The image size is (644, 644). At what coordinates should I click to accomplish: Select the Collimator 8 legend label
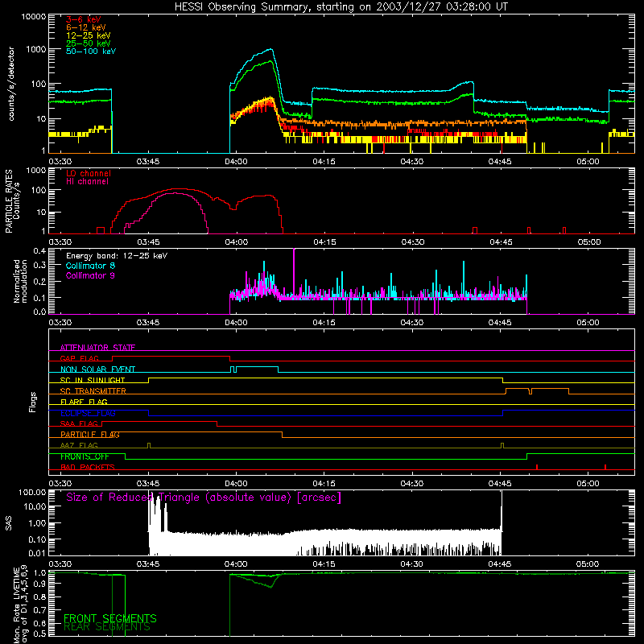(x=90, y=266)
